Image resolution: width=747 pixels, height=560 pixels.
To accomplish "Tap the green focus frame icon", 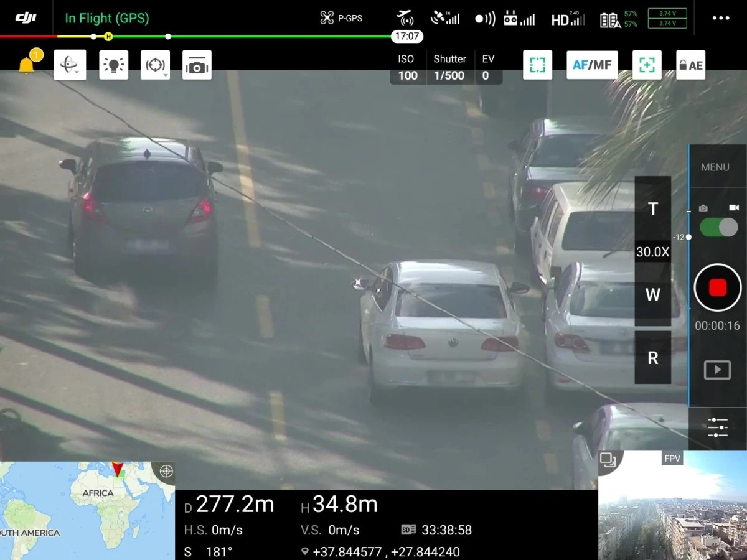I will pos(537,65).
